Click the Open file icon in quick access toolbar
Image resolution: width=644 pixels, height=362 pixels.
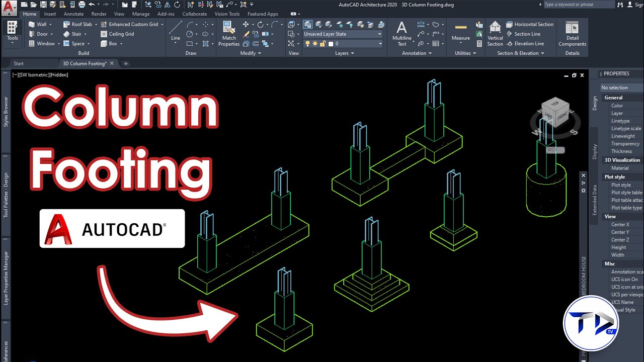point(34,5)
